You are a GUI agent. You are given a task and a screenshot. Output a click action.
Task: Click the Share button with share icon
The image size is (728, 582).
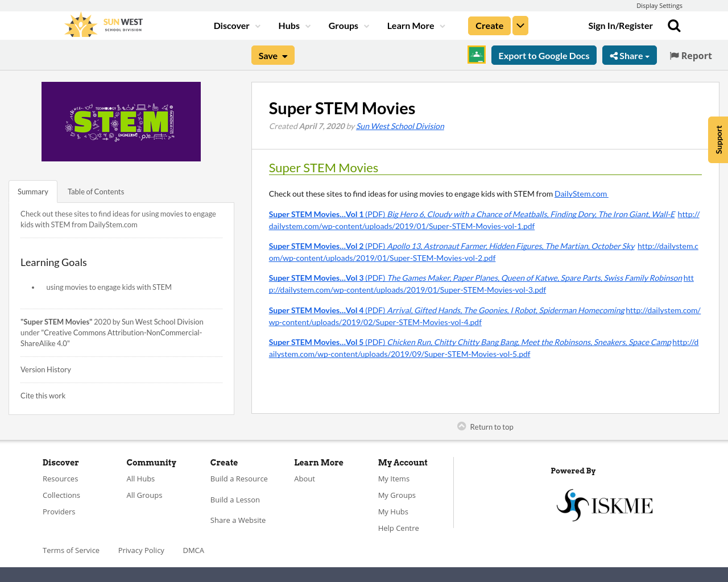coord(629,55)
